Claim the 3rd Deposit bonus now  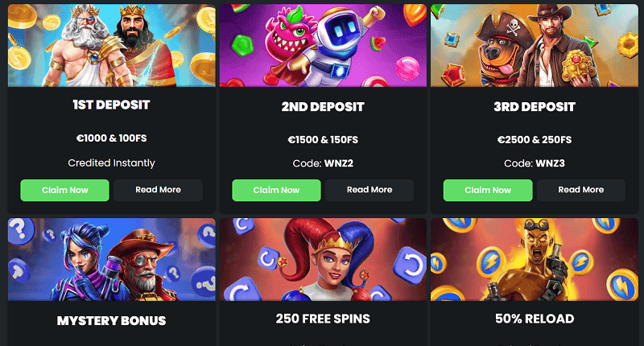point(488,190)
